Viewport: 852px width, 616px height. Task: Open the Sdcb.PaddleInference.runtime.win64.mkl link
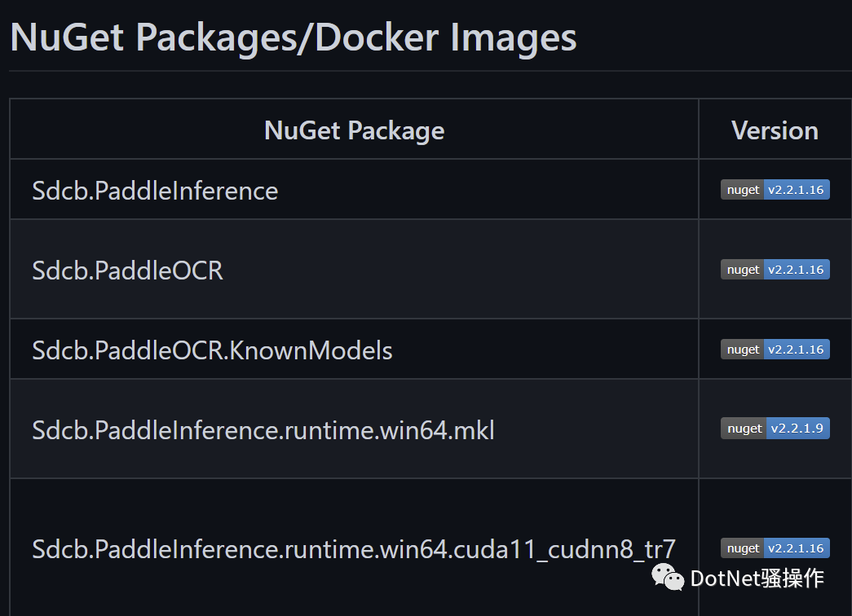[263, 430]
